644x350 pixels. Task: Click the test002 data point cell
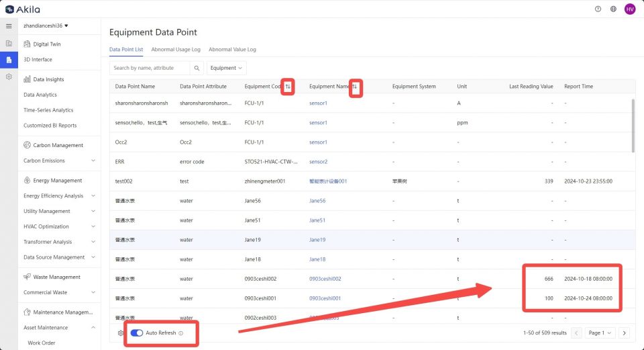click(x=123, y=181)
